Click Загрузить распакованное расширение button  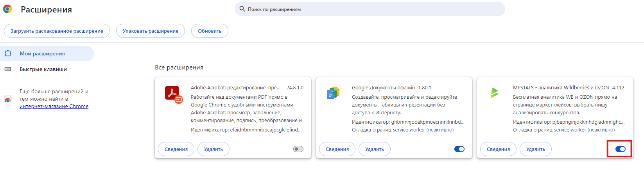point(57,31)
